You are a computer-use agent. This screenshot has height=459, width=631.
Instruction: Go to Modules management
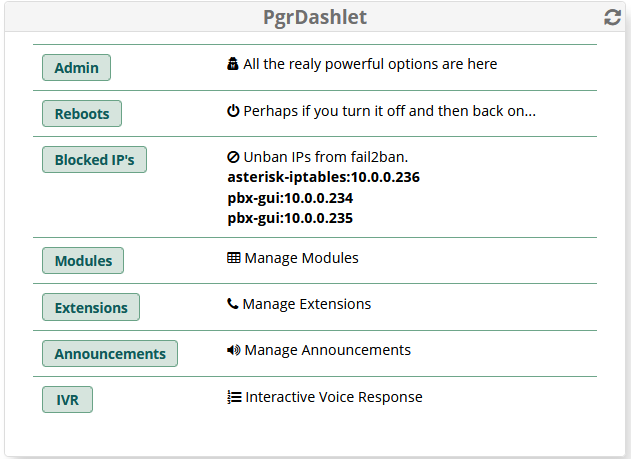(x=83, y=261)
